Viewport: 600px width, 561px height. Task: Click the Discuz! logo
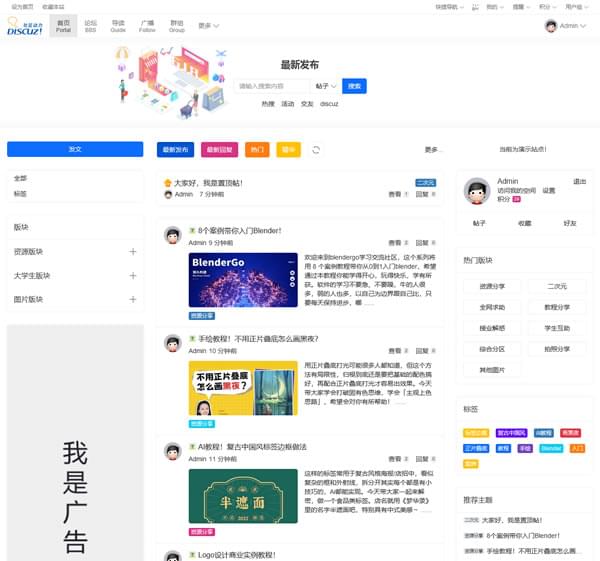point(24,26)
